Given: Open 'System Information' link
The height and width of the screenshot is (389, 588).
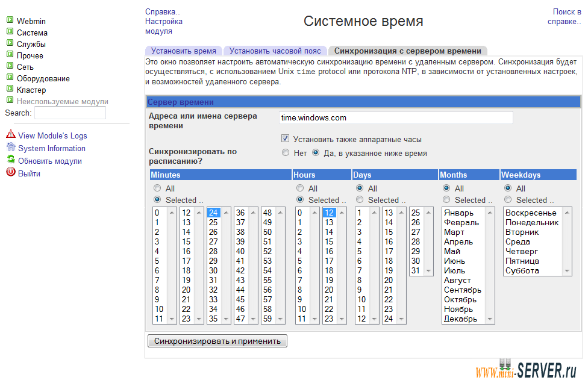Looking at the screenshot, I should click(x=52, y=148).
